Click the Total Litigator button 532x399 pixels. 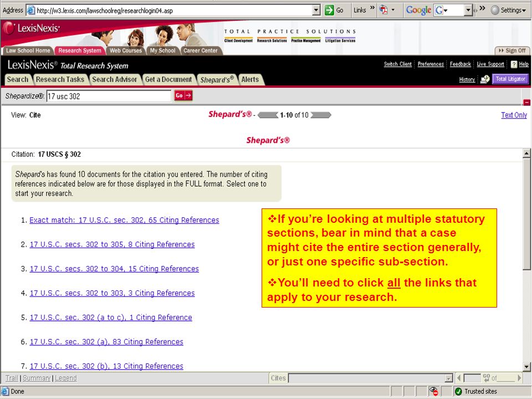coord(510,79)
